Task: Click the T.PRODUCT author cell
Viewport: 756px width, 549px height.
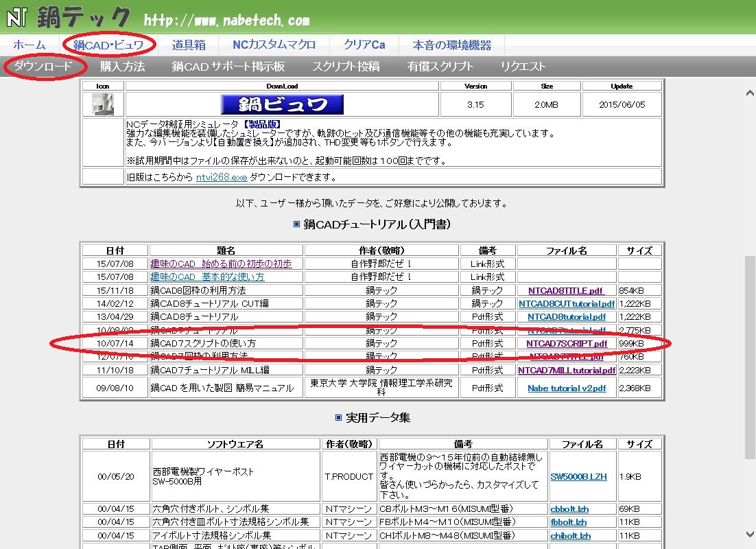Action: point(349,476)
